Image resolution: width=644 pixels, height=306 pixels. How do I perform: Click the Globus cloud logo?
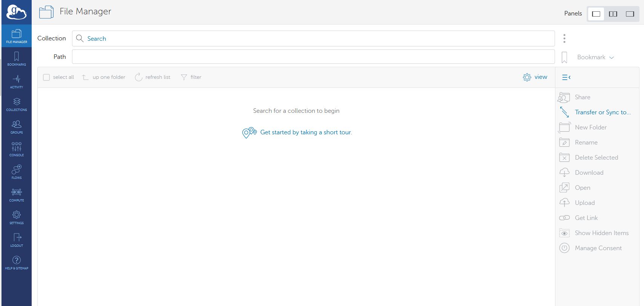tap(17, 12)
